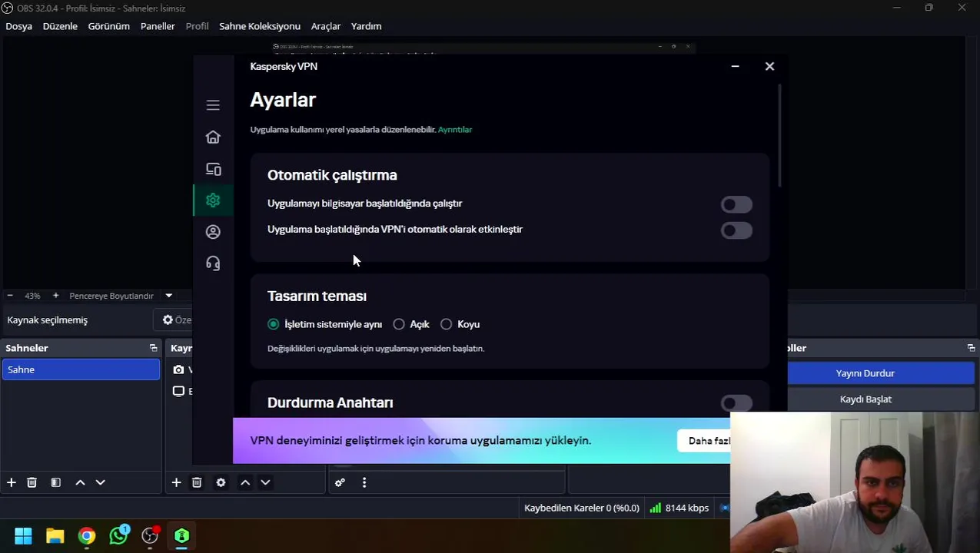
Task: Click Daha fazla button on banner
Action: [703, 441]
